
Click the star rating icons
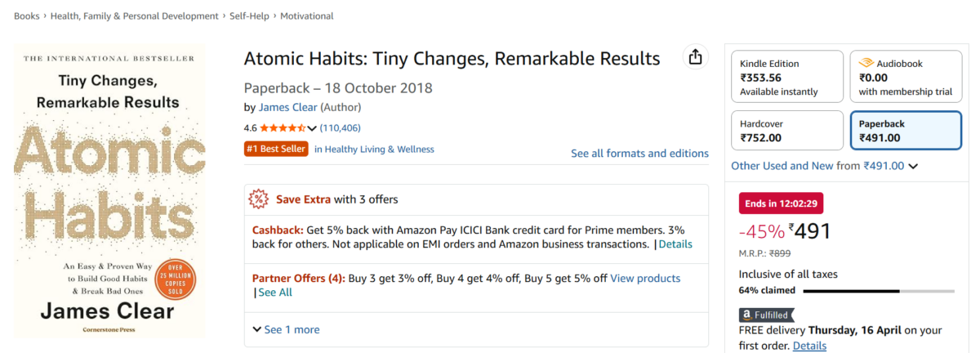point(283,128)
